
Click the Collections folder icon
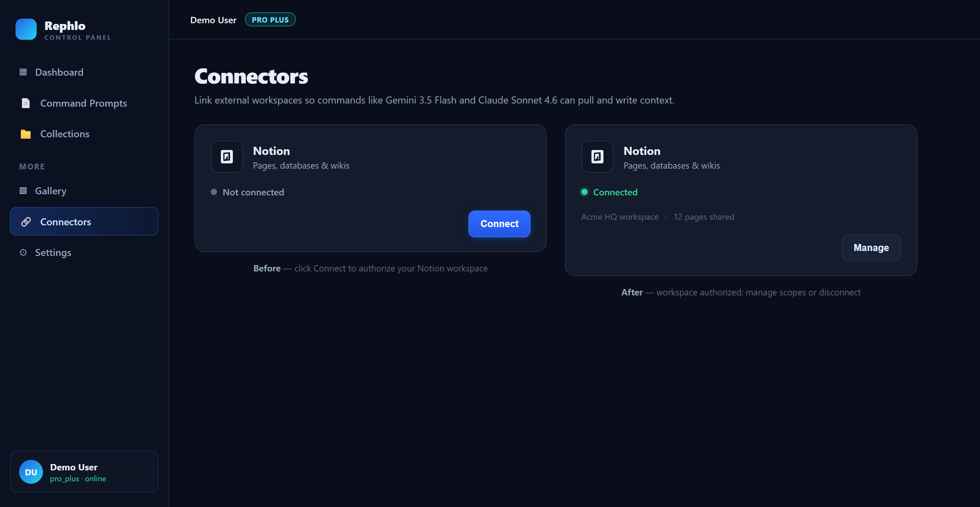pos(26,134)
